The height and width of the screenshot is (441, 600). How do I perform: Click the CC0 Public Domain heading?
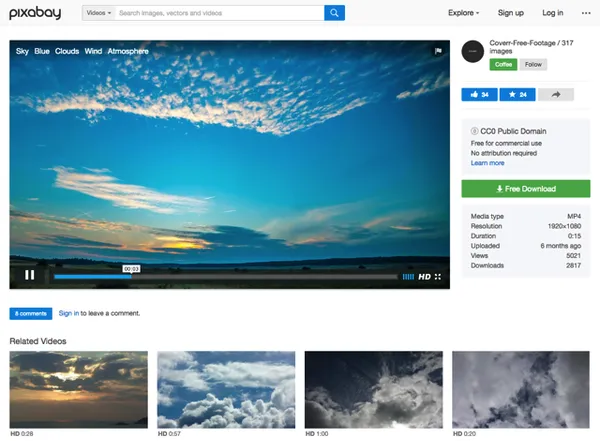tap(513, 131)
